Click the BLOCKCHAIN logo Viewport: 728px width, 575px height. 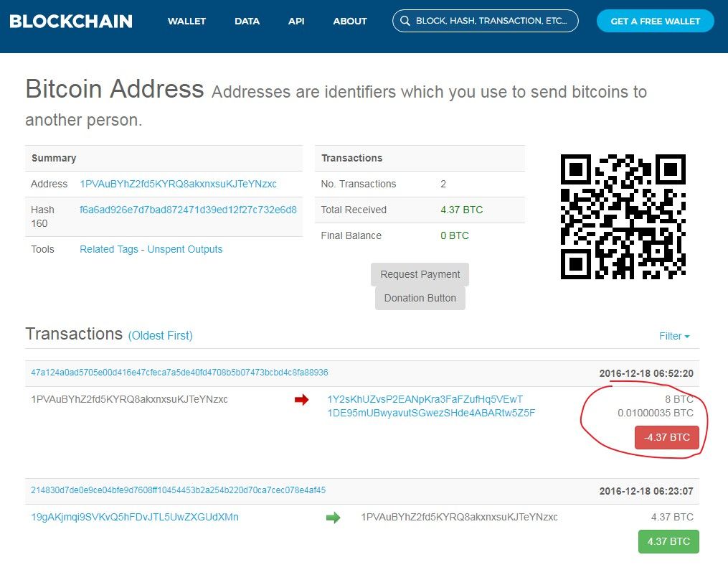pos(71,22)
